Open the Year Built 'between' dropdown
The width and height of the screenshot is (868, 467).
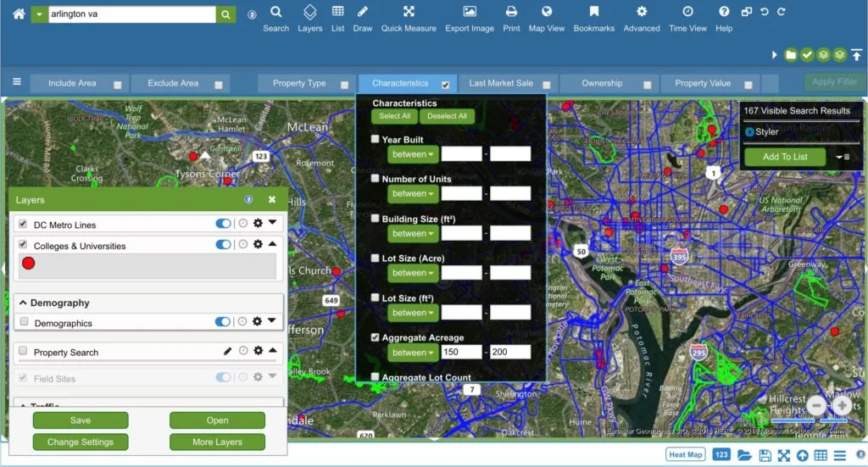[413, 154]
